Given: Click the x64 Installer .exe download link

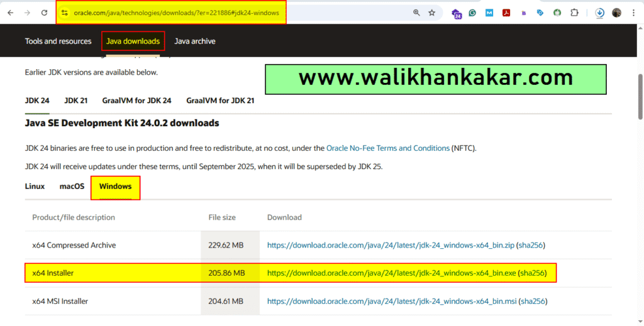Looking at the screenshot, I should click(391, 273).
